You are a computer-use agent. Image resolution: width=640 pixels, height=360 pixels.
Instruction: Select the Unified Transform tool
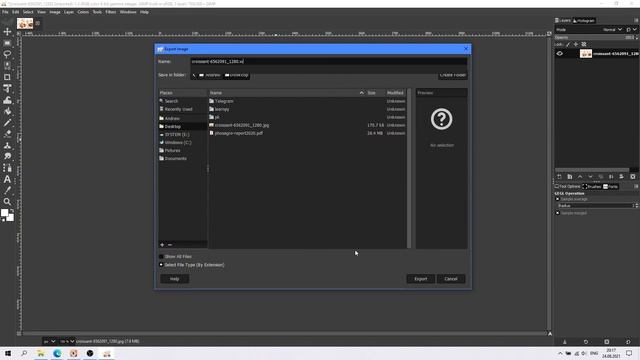(7, 89)
